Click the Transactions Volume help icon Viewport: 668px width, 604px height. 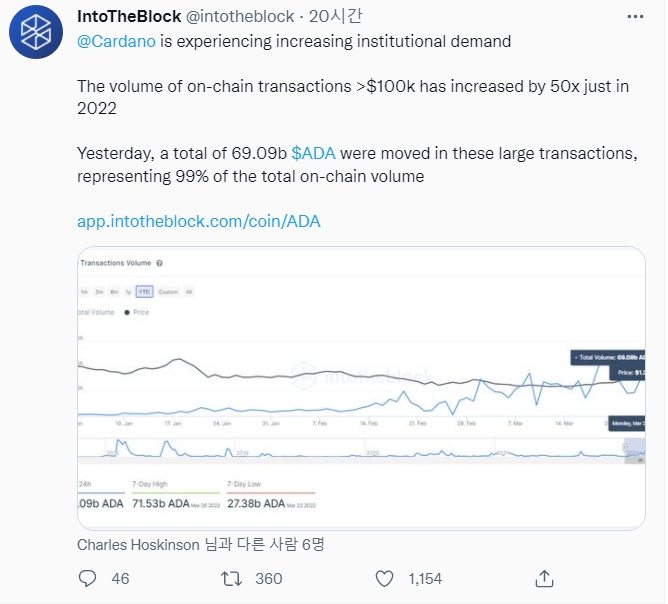[x=160, y=263]
